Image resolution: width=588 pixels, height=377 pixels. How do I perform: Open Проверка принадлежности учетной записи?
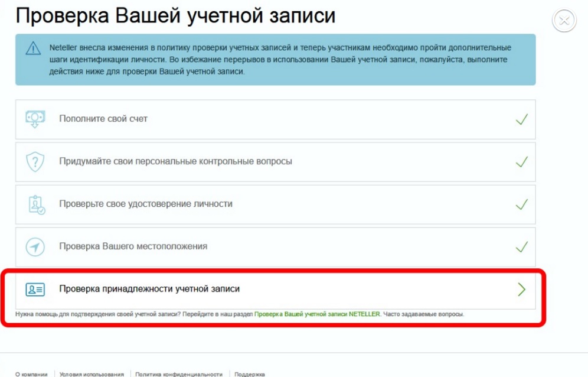[275, 290]
